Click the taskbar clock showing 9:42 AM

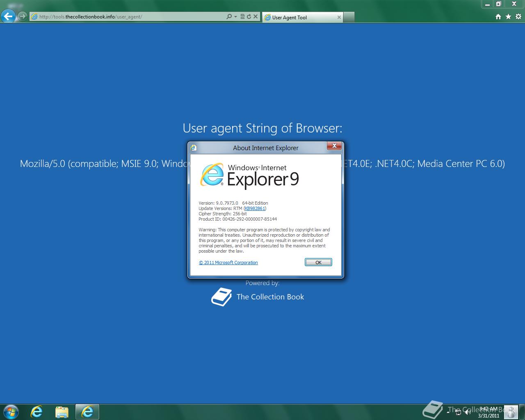(x=488, y=412)
